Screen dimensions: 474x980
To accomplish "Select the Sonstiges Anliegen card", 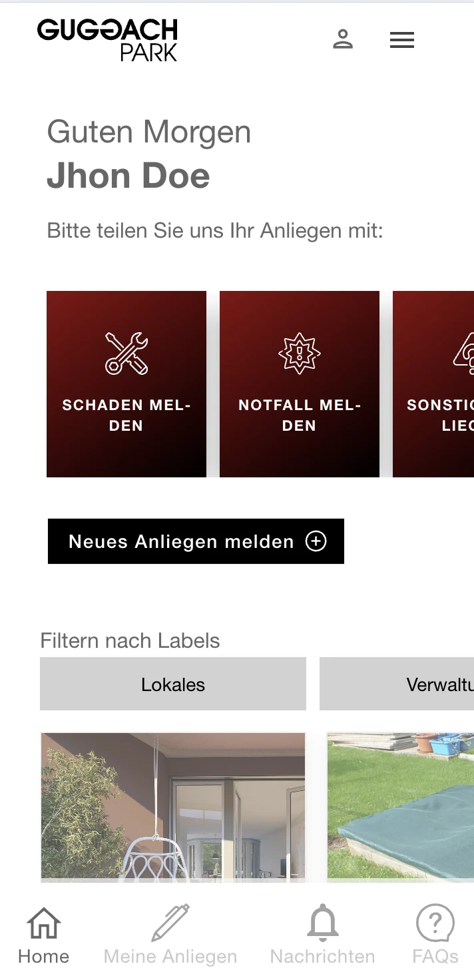I will click(x=433, y=384).
